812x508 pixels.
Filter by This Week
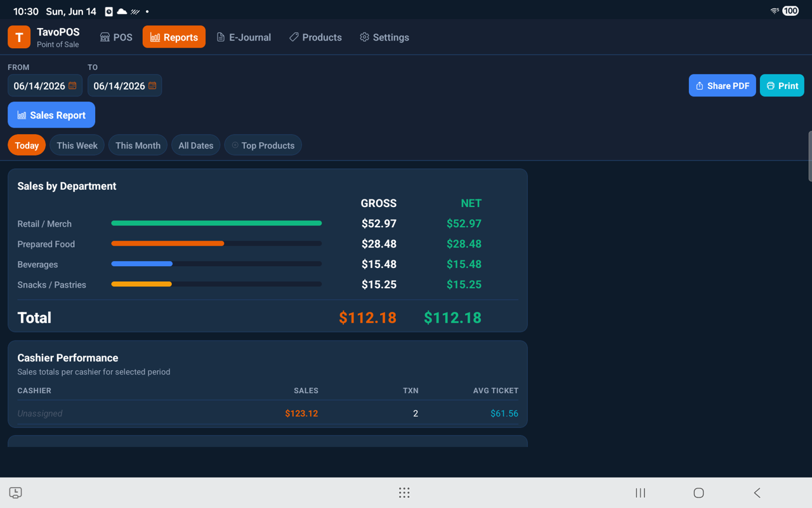(77, 145)
